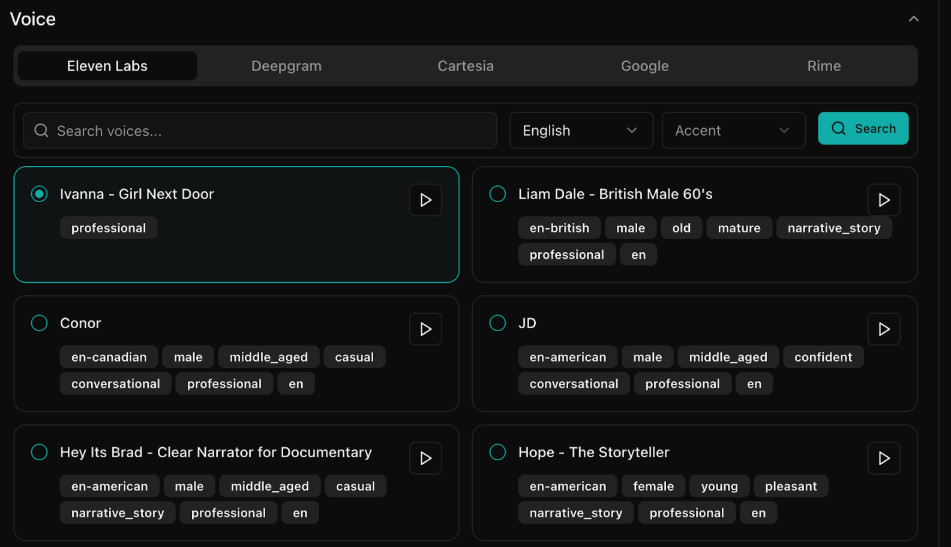The width and height of the screenshot is (951, 547).
Task: Select the Hope - The Storyteller radio button
Action: [x=497, y=452]
